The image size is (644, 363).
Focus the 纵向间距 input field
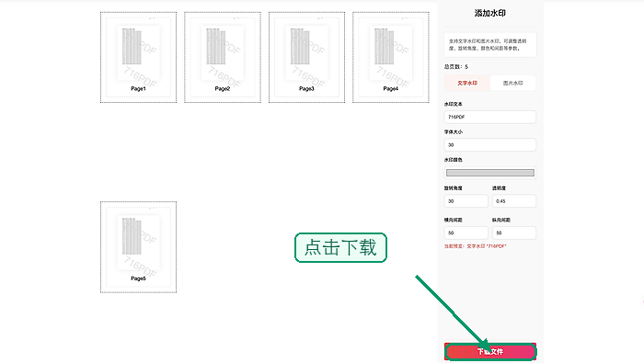coord(514,233)
